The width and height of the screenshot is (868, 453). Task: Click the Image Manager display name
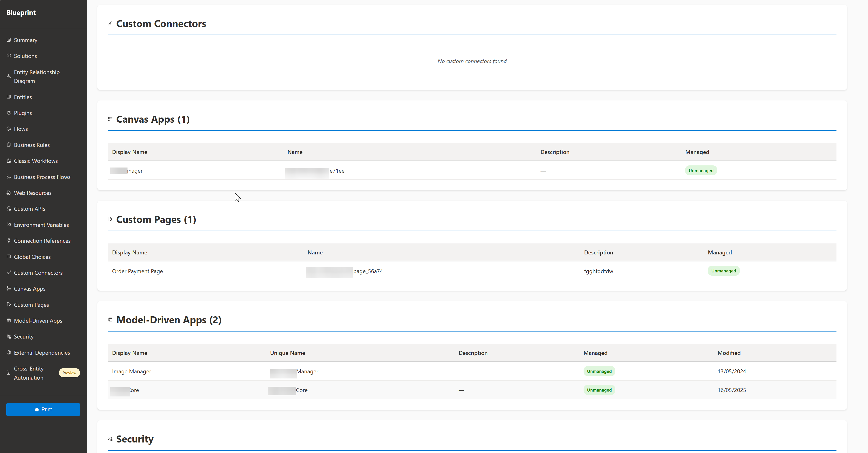[x=131, y=371]
